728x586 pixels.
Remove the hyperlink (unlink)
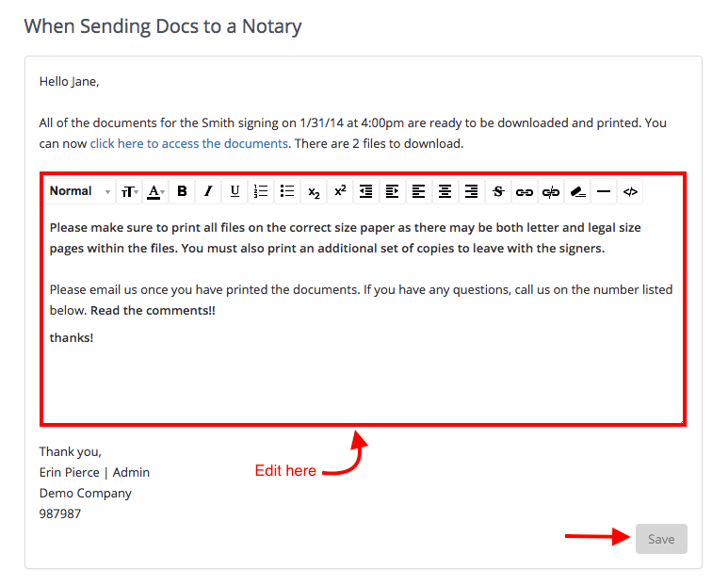[551, 191]
